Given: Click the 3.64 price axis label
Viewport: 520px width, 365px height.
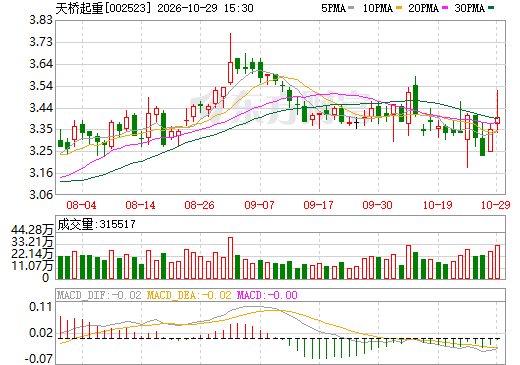Looking at the screenshot, I should click(x=41, y=64).
